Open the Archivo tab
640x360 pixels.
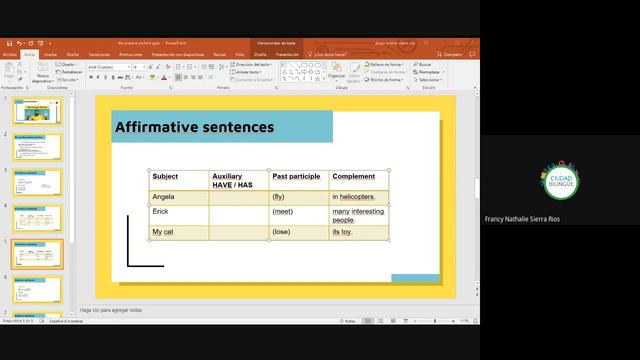9,55
